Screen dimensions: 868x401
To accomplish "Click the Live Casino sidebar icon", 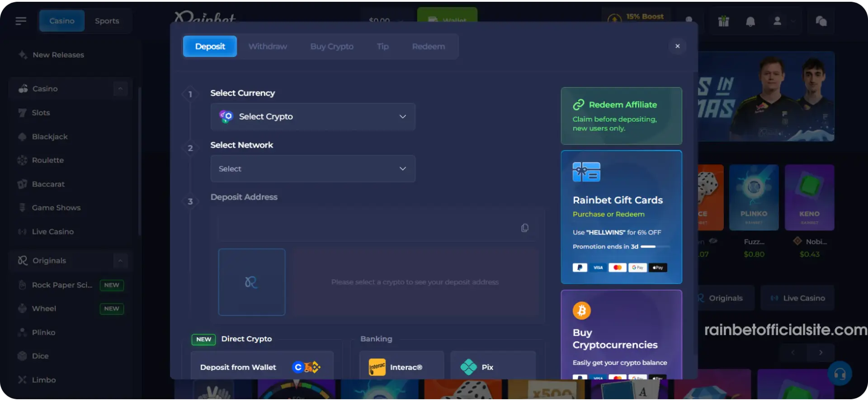I will [22, 232].
